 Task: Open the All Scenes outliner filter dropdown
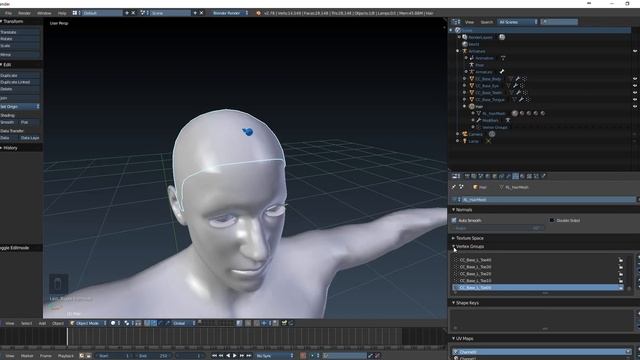click(x=518, y=22)
